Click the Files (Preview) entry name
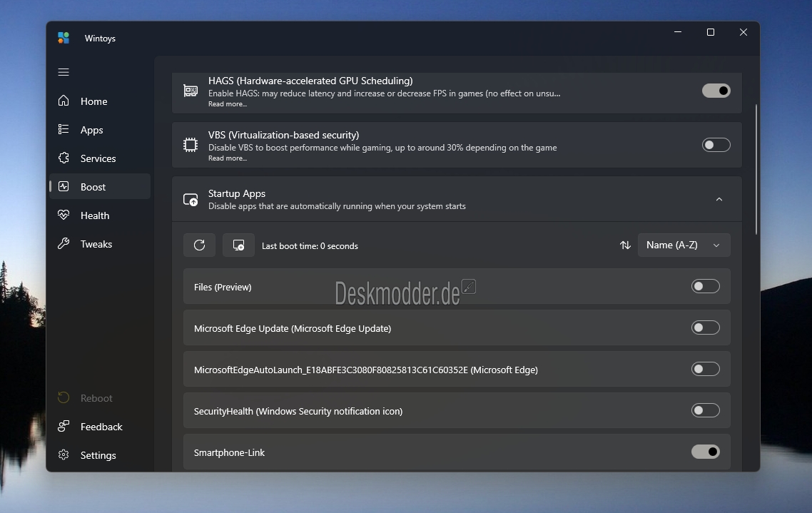This screenshot has height=513, width=812. pos(222,287)
